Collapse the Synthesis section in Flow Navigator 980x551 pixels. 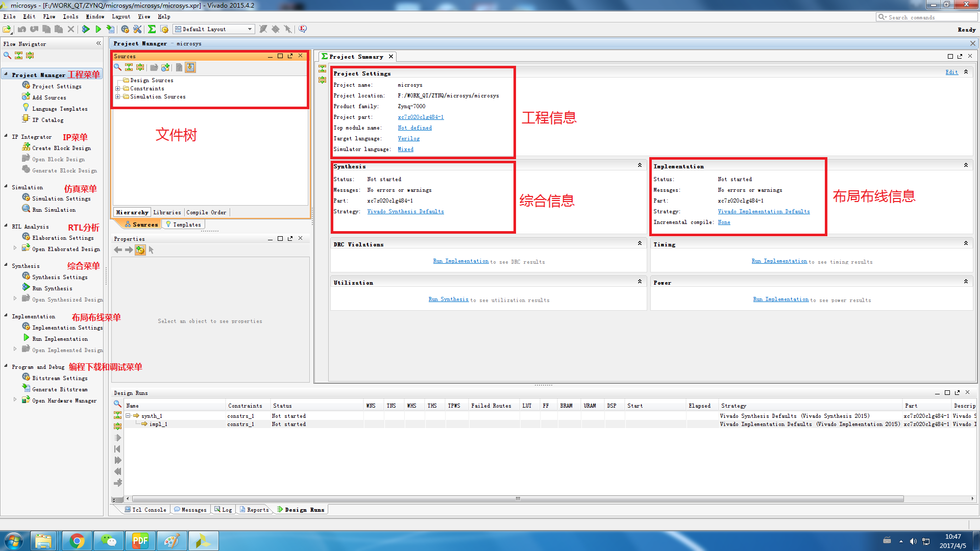[x=6, y=266]
